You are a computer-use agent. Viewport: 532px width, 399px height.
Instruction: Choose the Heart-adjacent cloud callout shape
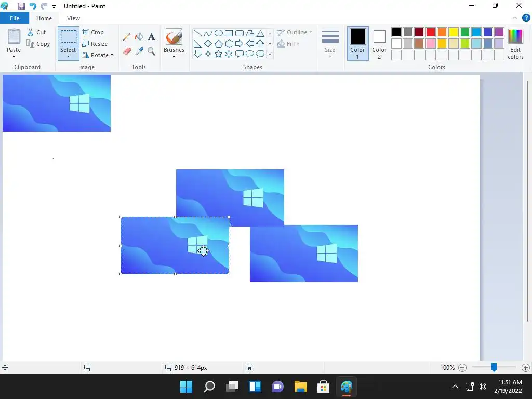[x=260, y=54]
